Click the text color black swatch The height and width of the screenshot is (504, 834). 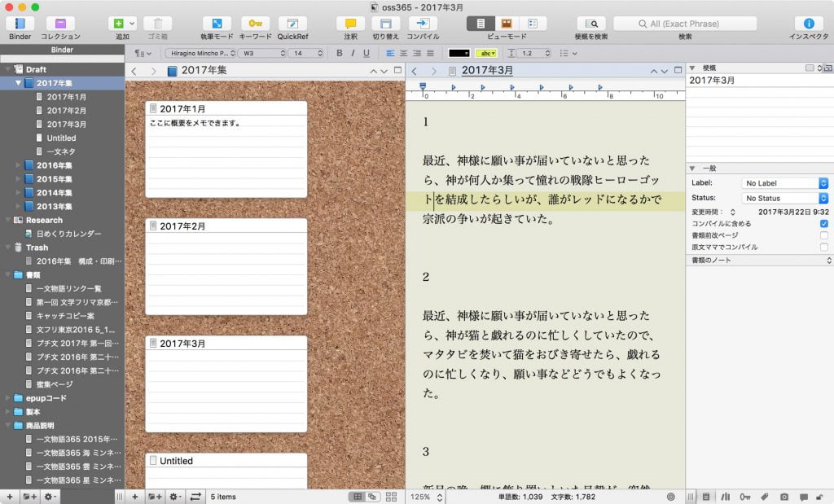coord(459,53)
